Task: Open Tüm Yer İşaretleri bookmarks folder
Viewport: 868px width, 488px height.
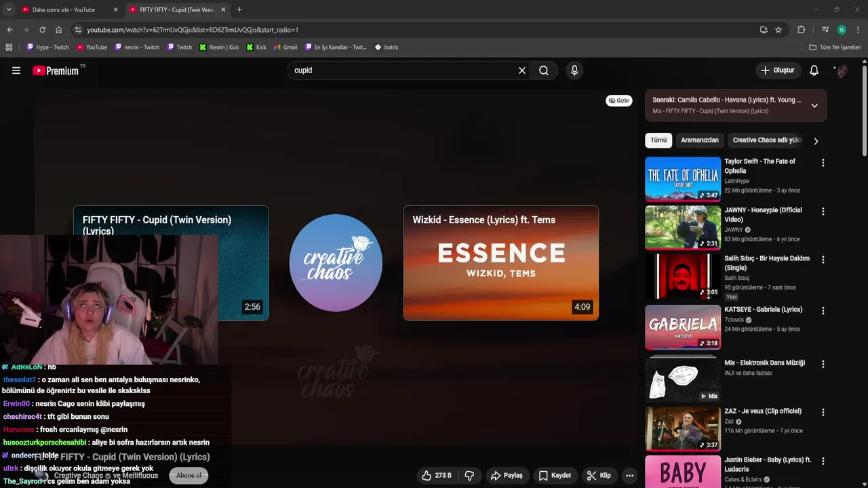Action: tap(835, 47)
